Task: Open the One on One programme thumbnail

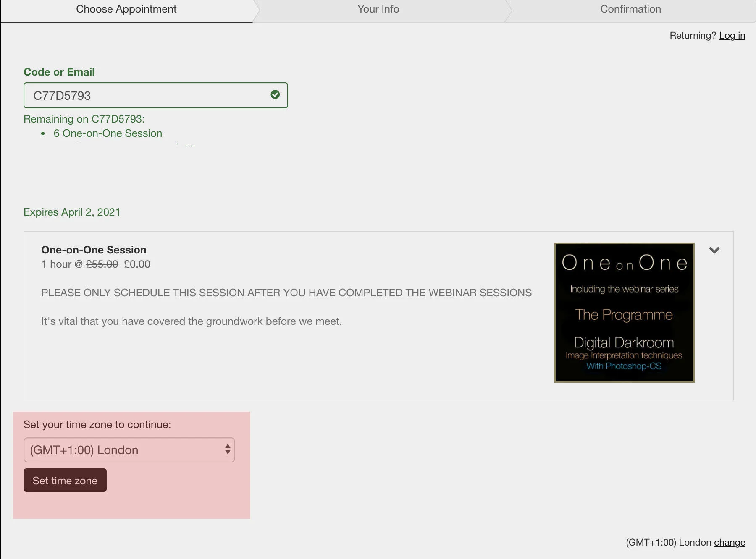Action: pos(624,313)
